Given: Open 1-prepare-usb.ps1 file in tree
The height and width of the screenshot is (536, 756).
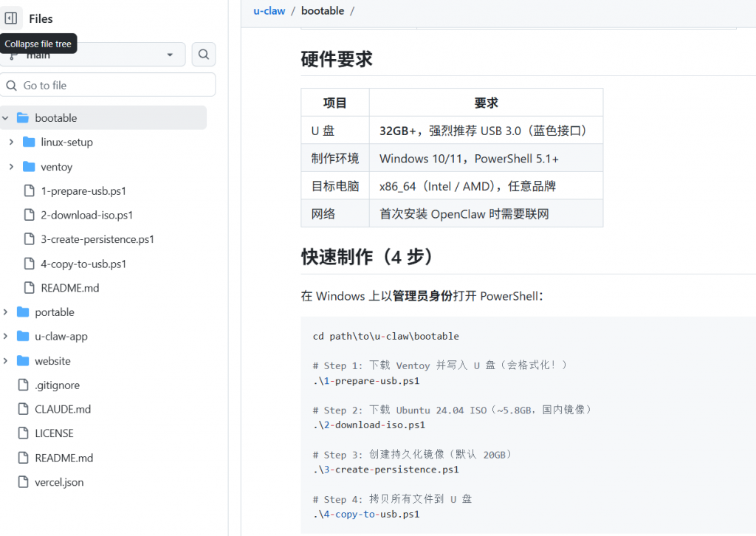Looking at the screenshot, I should (83, 191).
